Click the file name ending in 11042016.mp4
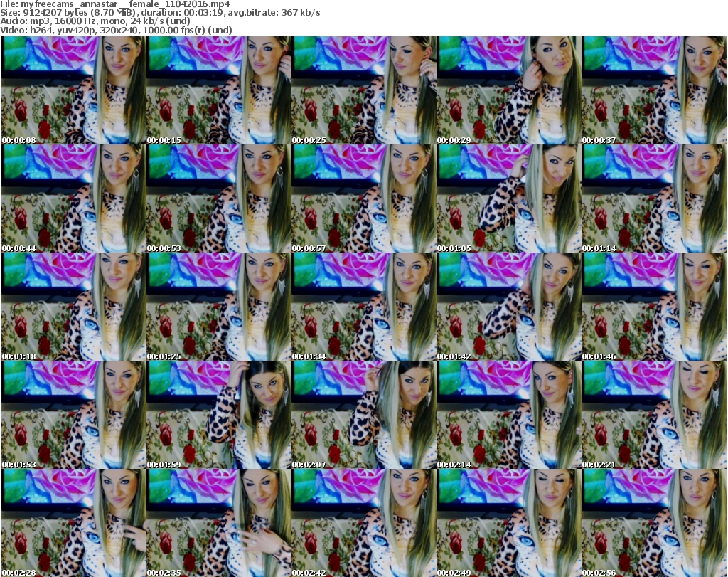Image resolution: width=728 pixels, height=577 pixels. (125, 4)
